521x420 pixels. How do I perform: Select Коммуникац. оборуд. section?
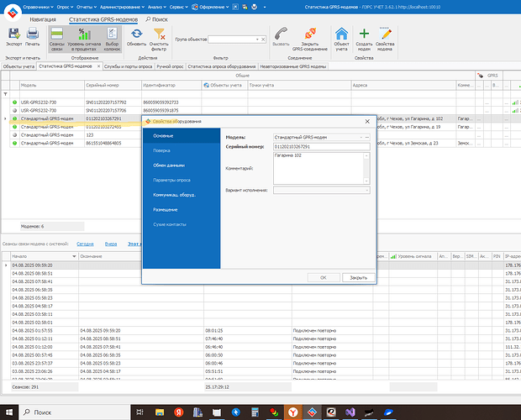(x=182, y=195)
